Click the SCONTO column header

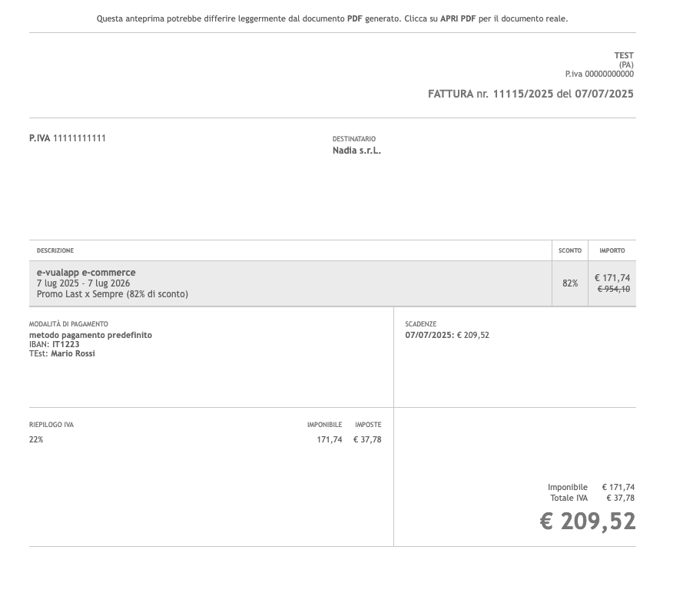coord(570,250)
